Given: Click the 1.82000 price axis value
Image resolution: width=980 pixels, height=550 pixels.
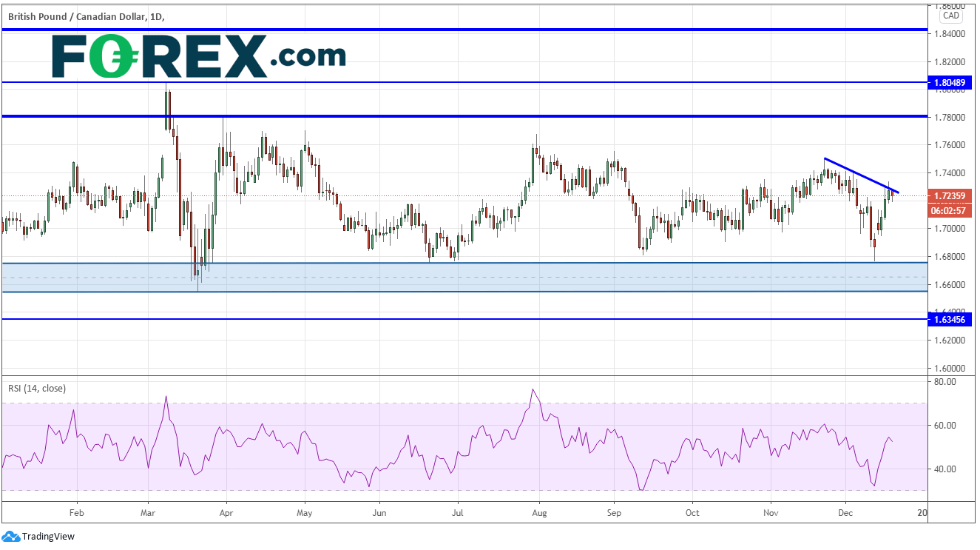Looking at the screenshot, I should point(950,61).
